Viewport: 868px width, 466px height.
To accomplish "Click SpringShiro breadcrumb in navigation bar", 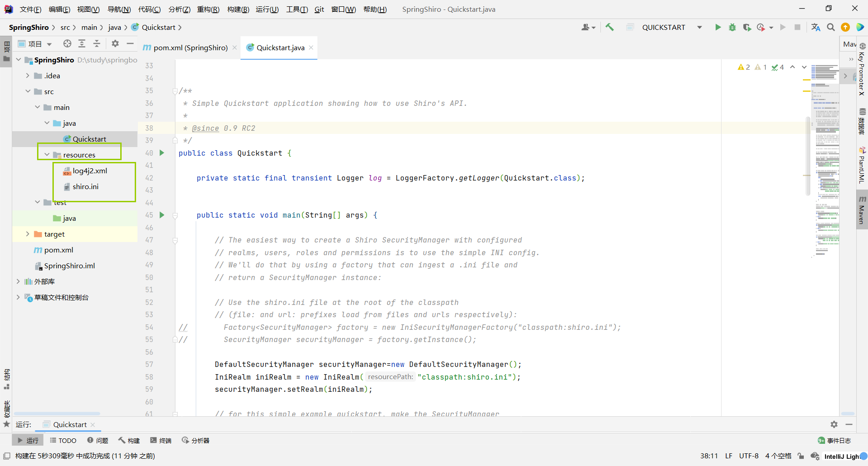I will (29, 27).
